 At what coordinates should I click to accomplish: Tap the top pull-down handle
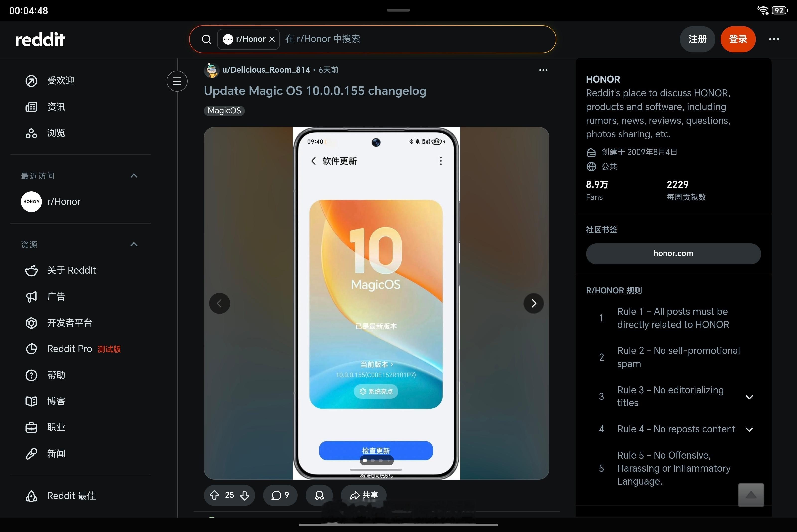pyautogui.click(x=398, y=10)
